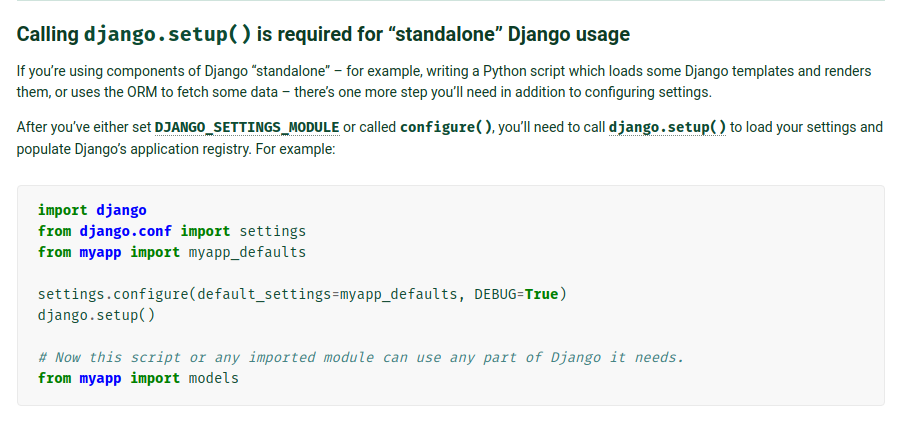
Task: Click "settings" on the django.conf import line
Action: pos(273,231)
